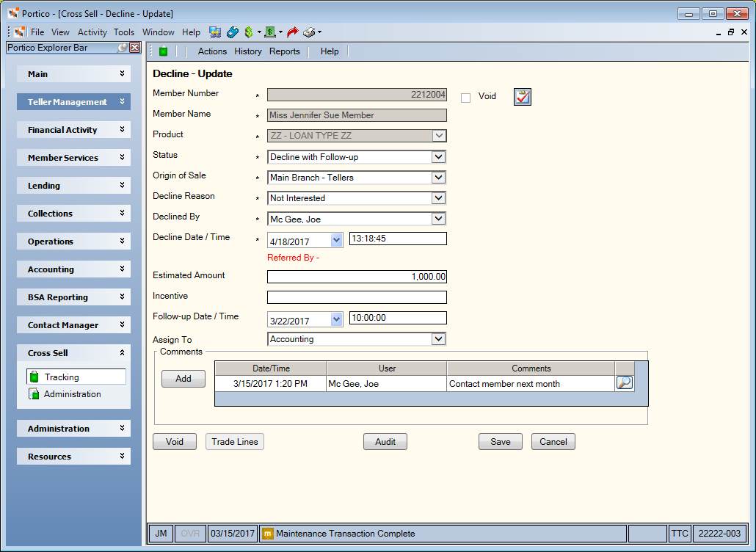Click the clipboard checkmark icon beside Void
Screen dimensions: 756x552
(x=522, y=97)
